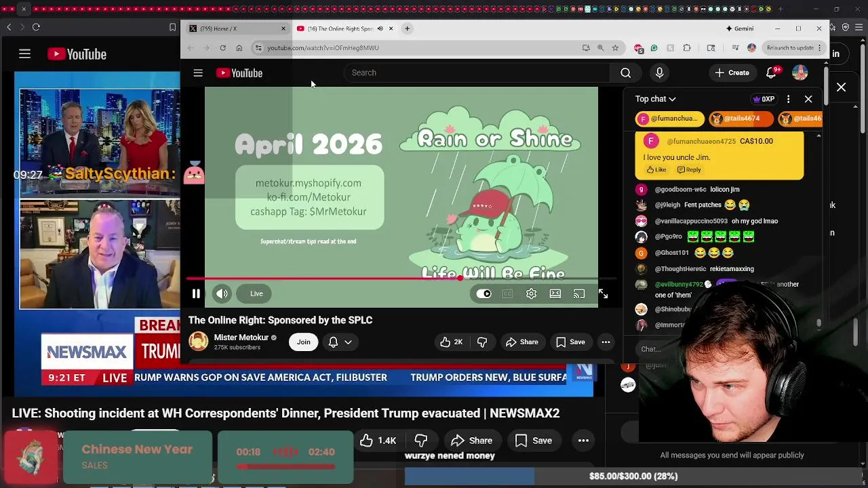868x488 pixels.
Task: Open YouTube notifications bell with 9+ badge
Action: coord(772,73)
